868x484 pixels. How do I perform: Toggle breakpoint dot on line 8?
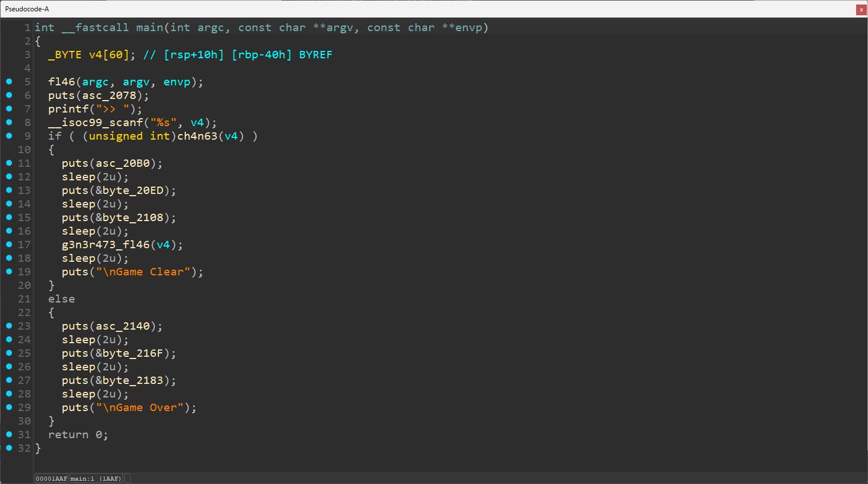pos(9,122)
